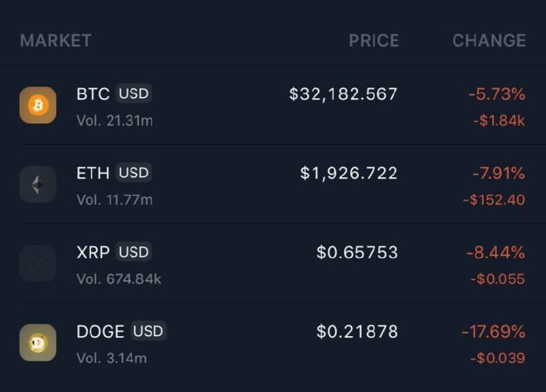
Task: Sort by the CHANGE column header
Action: (x=489, y=40)
